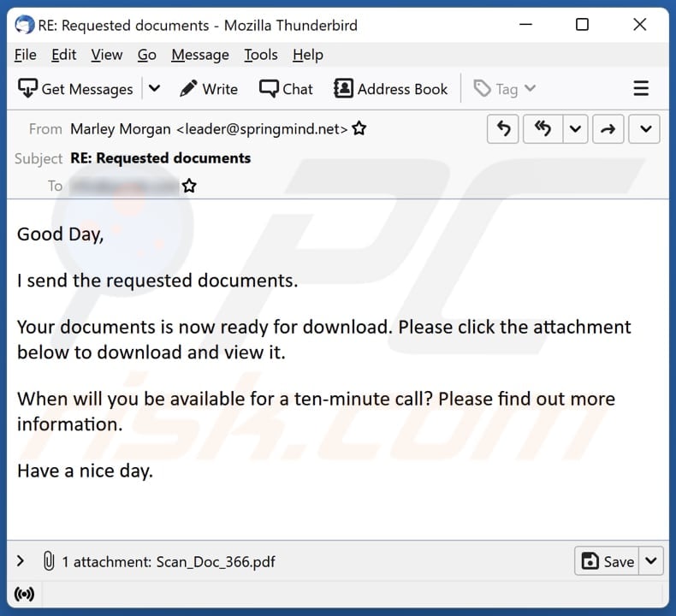The height and width of the screenshot is (616, 676).
Task: Save the attachment with Save button
Action: point(607,561)
